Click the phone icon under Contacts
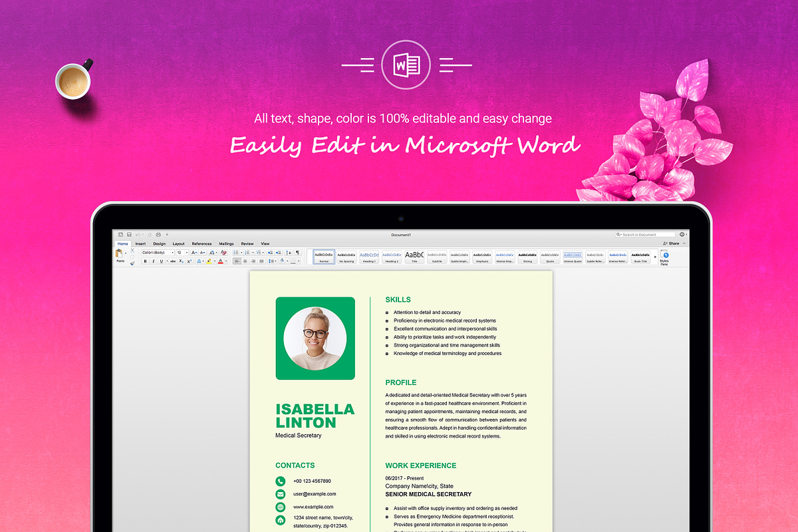This screenshot has height=532, width=798. pos(281,481)
